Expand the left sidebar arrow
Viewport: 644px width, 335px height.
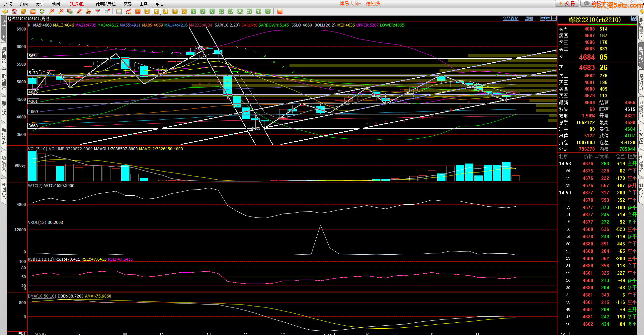[4, 36]
